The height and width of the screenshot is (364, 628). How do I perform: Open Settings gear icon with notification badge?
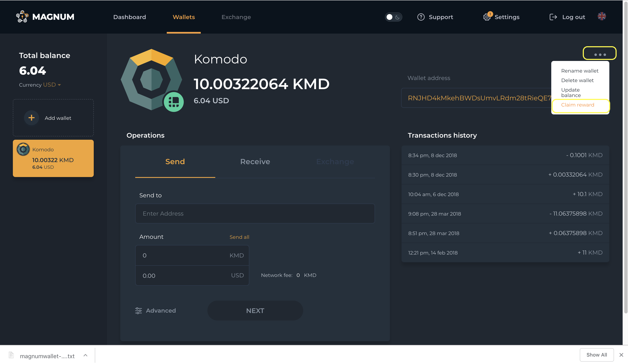[486, 17]
